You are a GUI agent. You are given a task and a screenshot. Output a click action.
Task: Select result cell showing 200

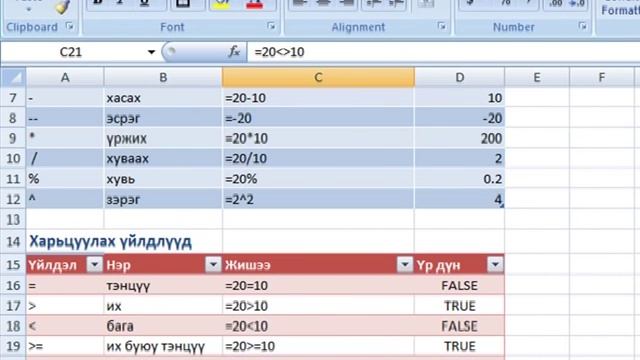click(x=460, y=138)
